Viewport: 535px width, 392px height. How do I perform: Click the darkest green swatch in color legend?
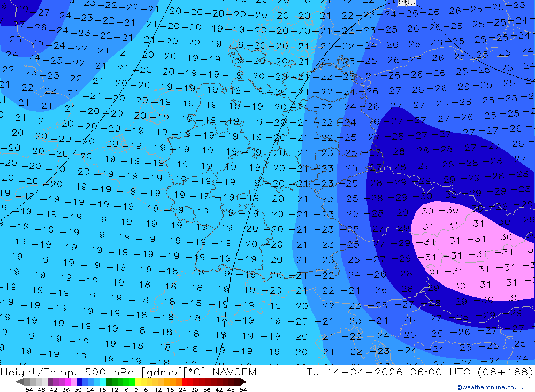(109, 382)
